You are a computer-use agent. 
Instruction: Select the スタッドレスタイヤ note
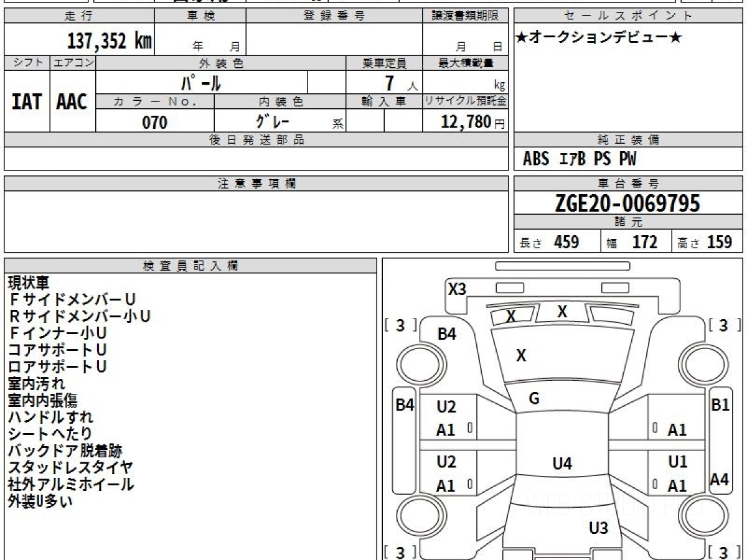[x=71, y=468]
